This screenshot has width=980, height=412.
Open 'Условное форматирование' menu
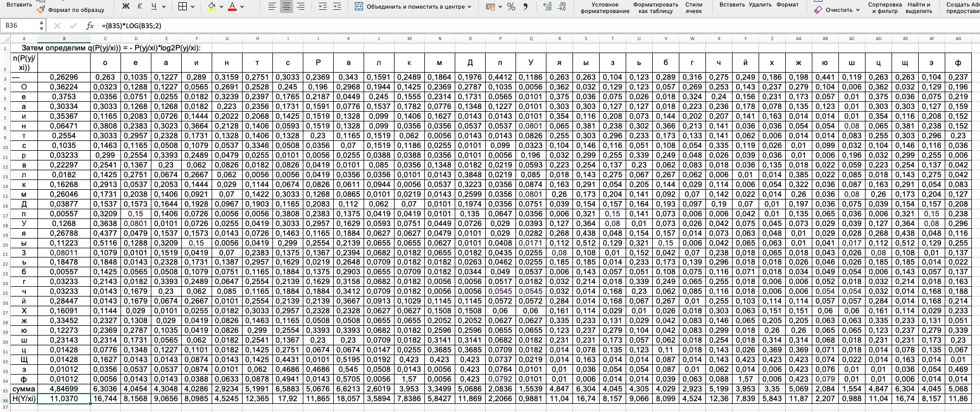[604, 8]
